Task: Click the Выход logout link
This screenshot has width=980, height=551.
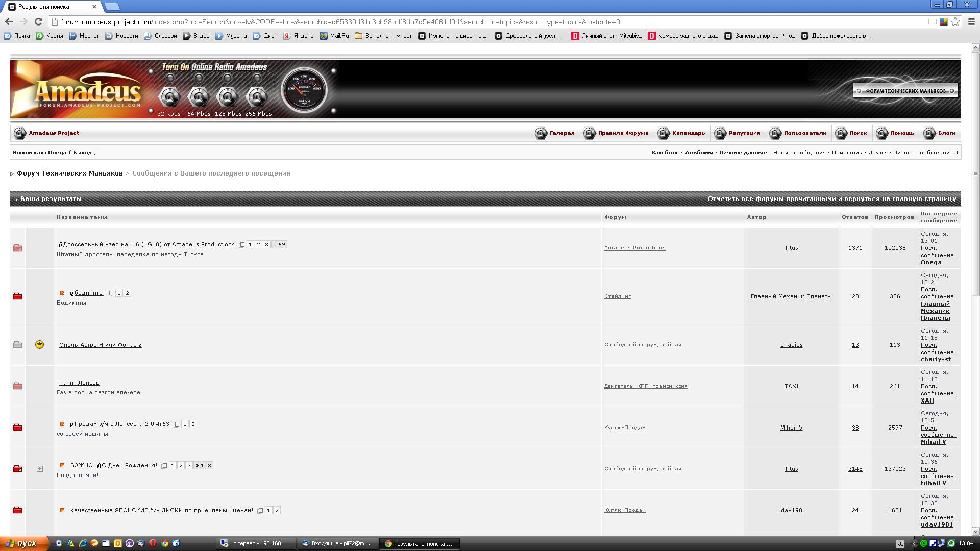Action: click(82, 153)
